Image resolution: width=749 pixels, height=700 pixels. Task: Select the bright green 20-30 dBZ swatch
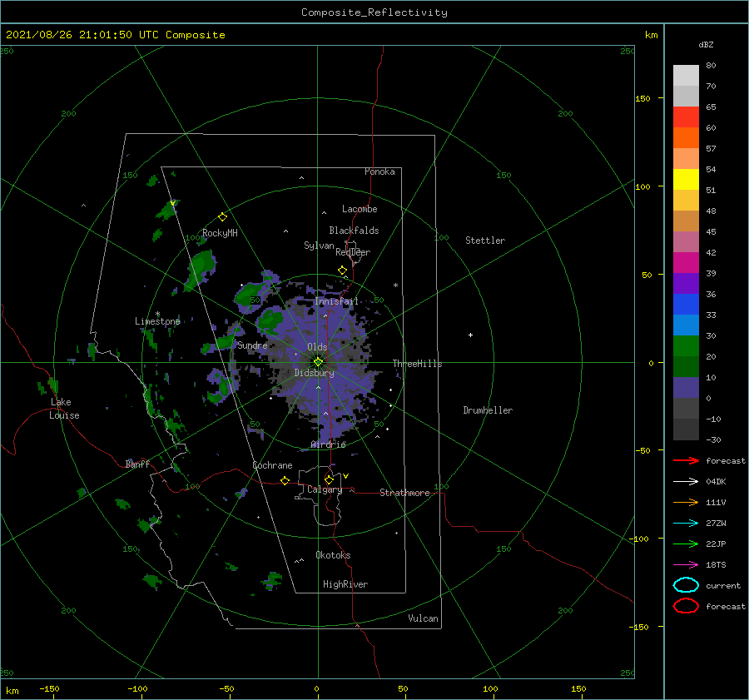click(x=686, y=346)
